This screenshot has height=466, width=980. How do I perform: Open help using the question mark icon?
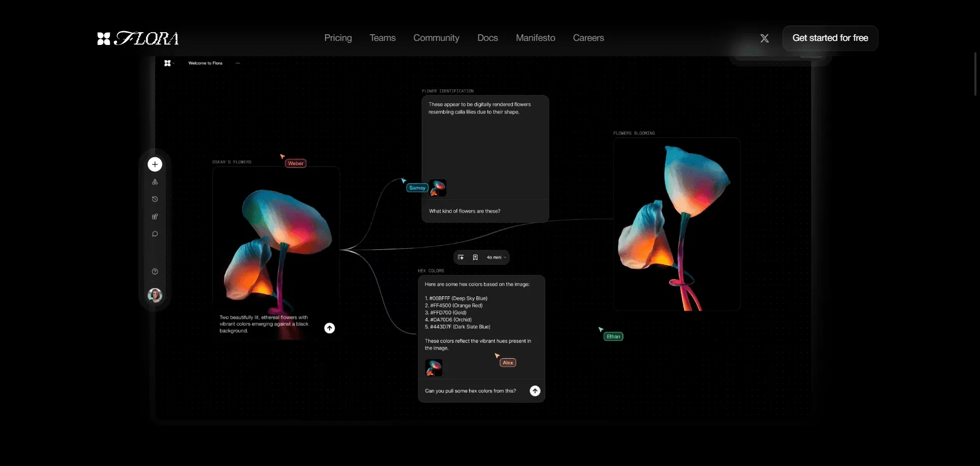click(x=155, y=271)
